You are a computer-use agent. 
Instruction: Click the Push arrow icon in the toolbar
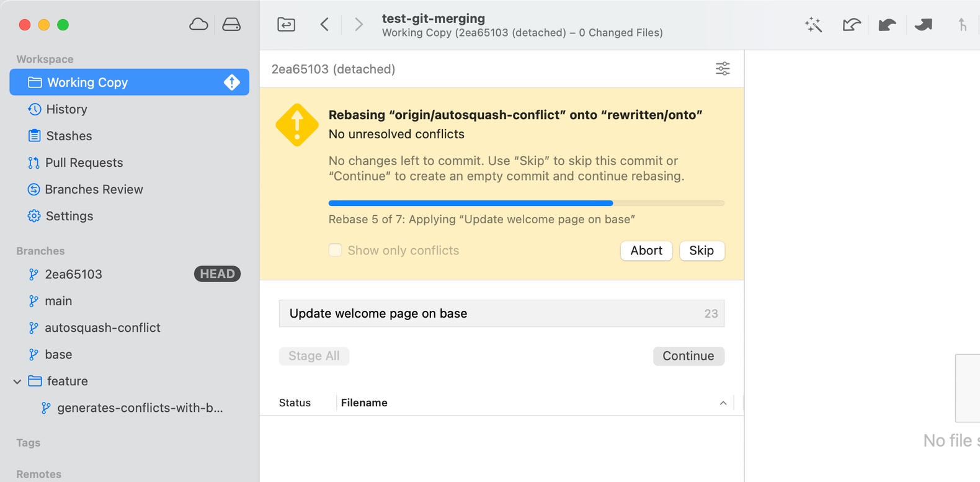[923, 25]
